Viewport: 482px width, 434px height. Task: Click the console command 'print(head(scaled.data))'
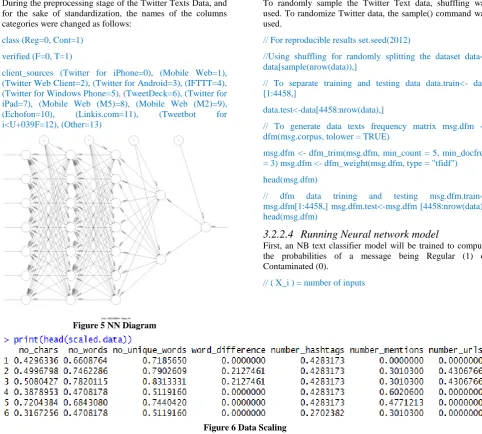(x=73, y=340)
